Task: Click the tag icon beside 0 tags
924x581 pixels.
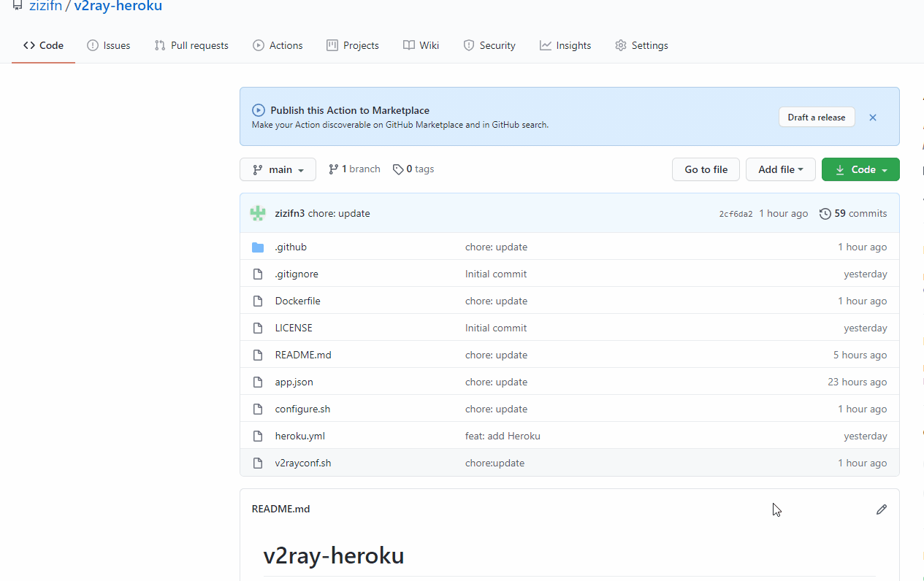Action: click(x=397, y=169)
